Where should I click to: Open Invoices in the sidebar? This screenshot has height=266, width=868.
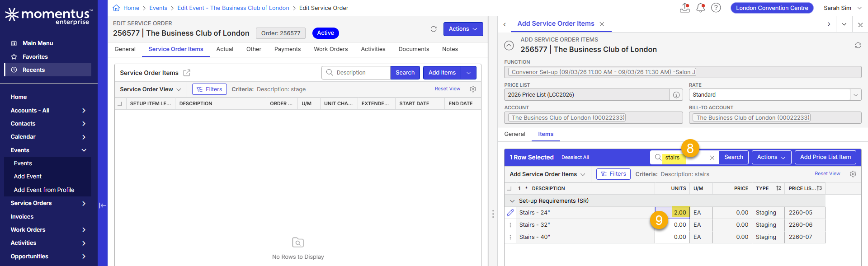click(22, 217)
